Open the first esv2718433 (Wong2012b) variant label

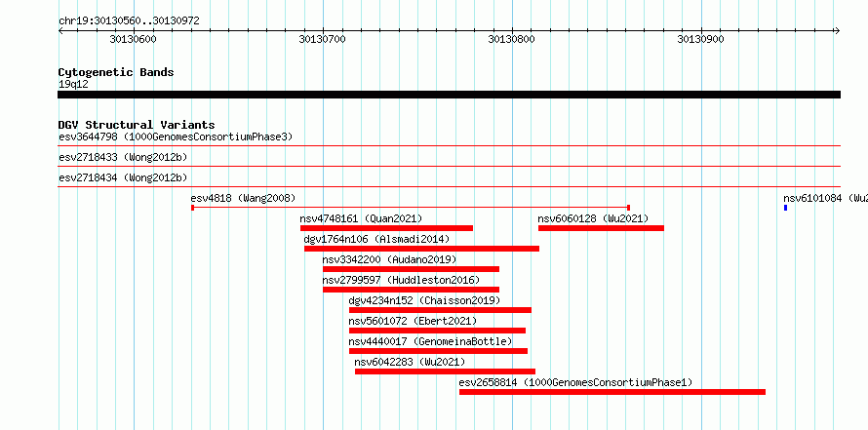tap(123, 157)
